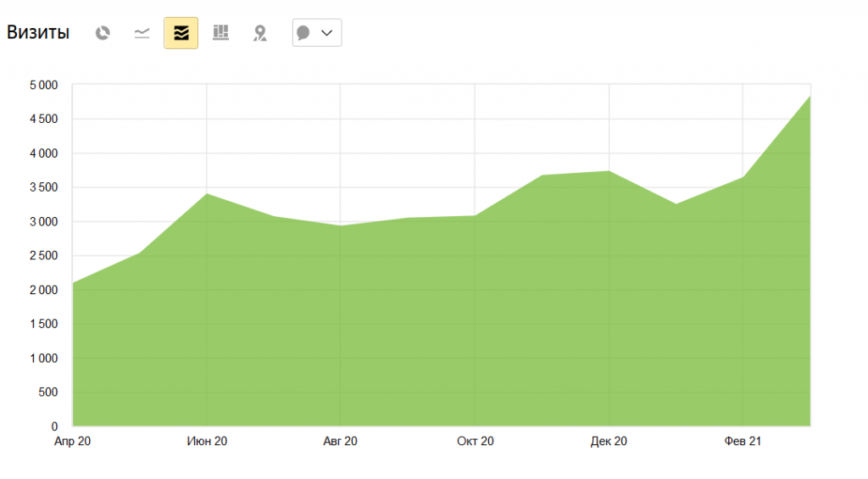Switch to the line chart view
The width and height of the screenshot is (868, 479).
pyautogui.click(x=142, y=33)
